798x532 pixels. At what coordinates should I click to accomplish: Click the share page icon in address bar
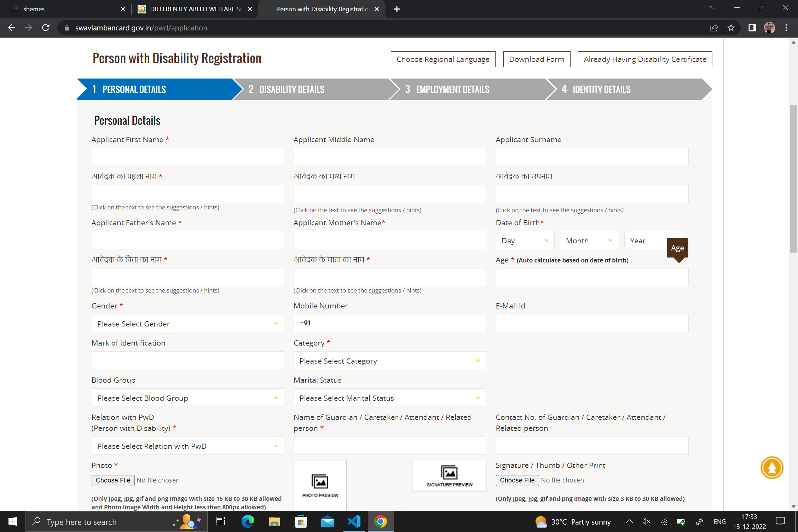(x=714, y=28)
